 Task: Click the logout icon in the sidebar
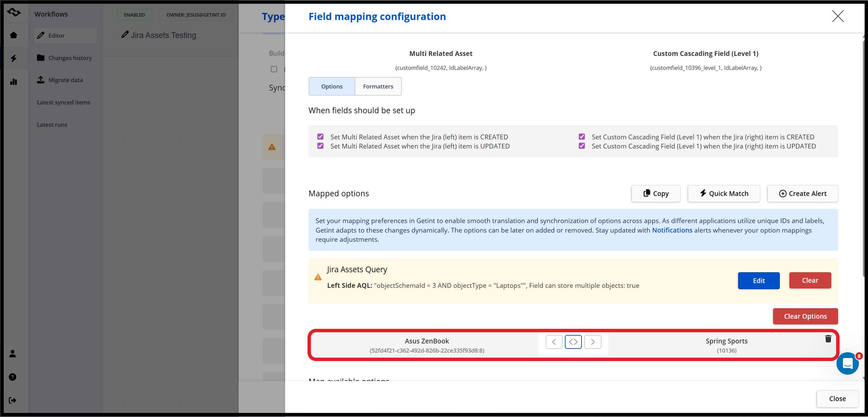click(x=13, y=400)
